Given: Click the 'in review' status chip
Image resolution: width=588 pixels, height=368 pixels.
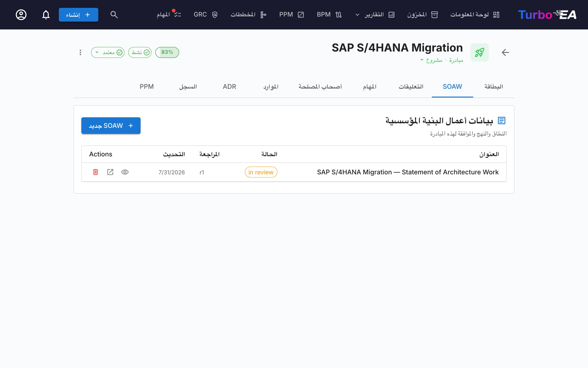Looking at the screenshot, I should point(261,172).
